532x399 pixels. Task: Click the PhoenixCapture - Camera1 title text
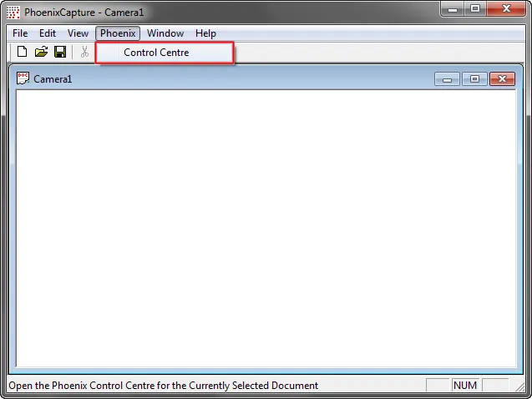tap(84, 13)
